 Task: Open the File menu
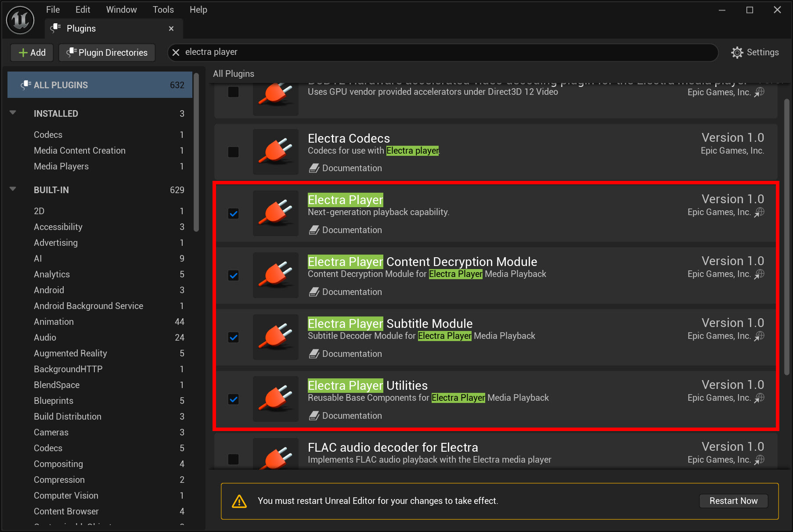pos(53,10)
